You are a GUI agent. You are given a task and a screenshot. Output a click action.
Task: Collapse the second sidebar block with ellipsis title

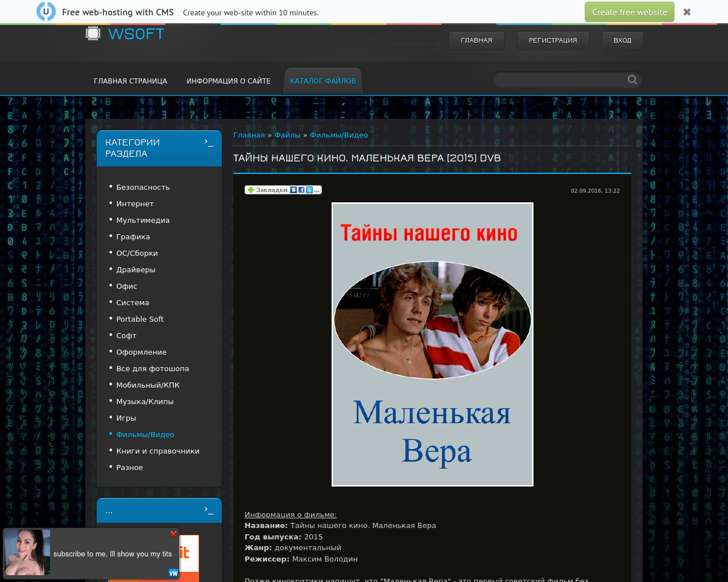tap(209, 510)
